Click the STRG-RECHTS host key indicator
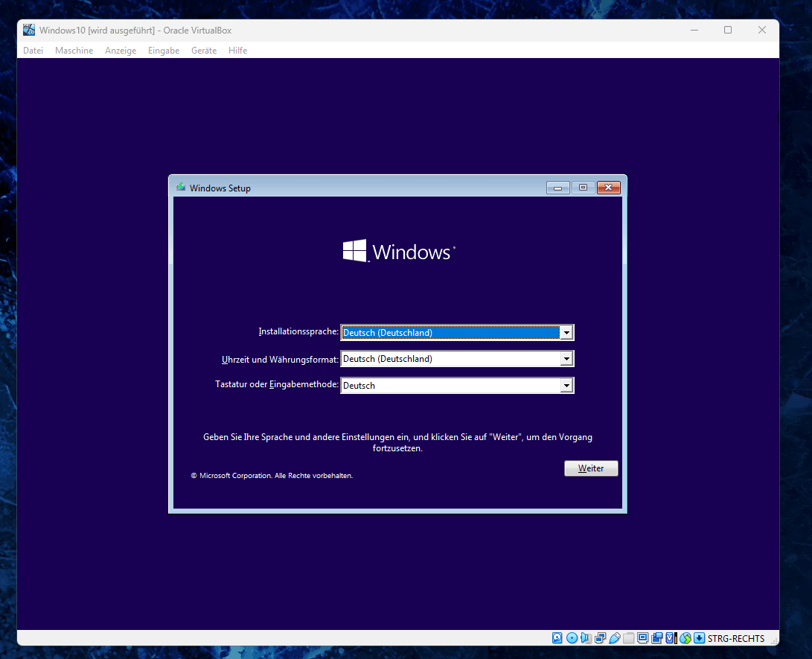The height and width of the screenshot is (659, 812). (735, 638)
